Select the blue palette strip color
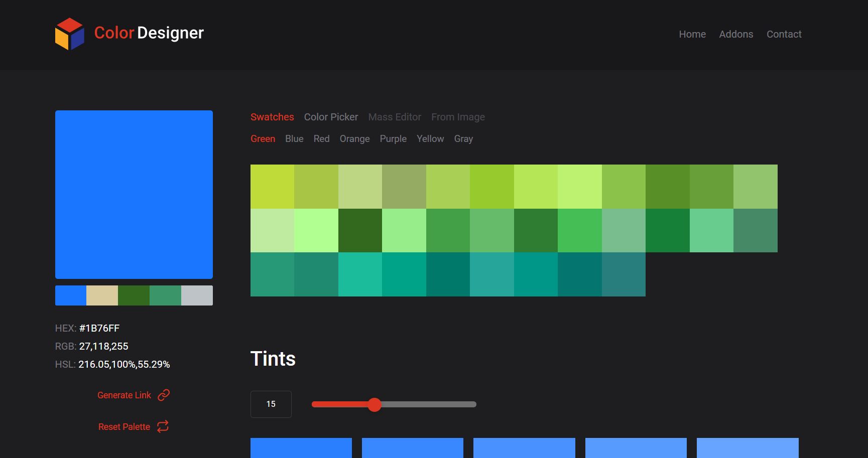 [71, 295]
